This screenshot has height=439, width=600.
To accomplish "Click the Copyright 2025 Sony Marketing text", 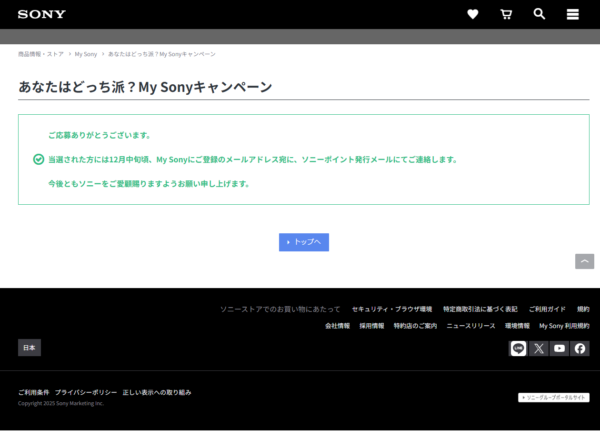I will [x=61, y=403].
